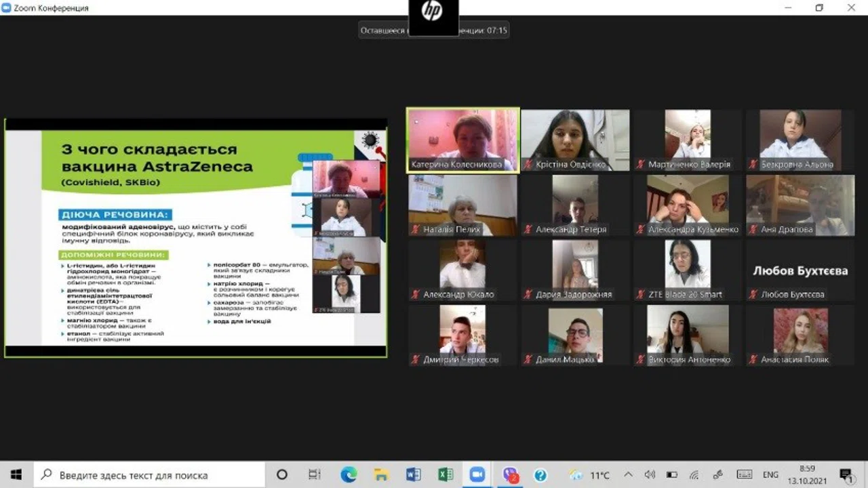Select Катерина Колесникова's video tile
Image resolution: width=868 pixels, height=488 pixels.
click(x=463, y=140)
